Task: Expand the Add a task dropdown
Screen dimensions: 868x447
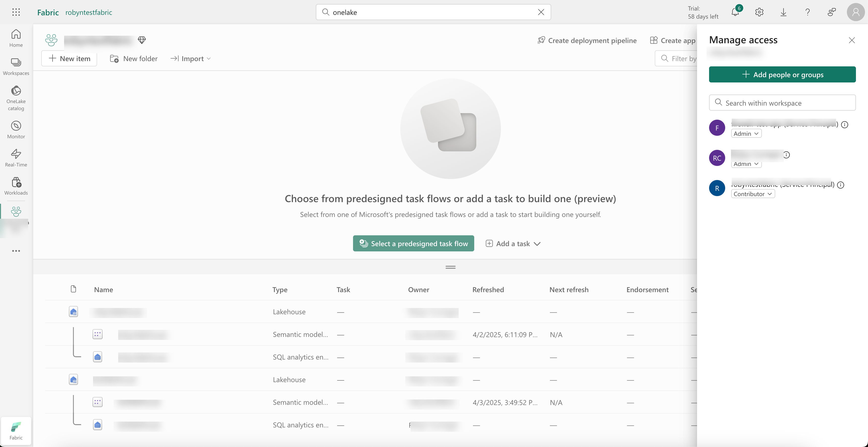Action: coord(513,244)
